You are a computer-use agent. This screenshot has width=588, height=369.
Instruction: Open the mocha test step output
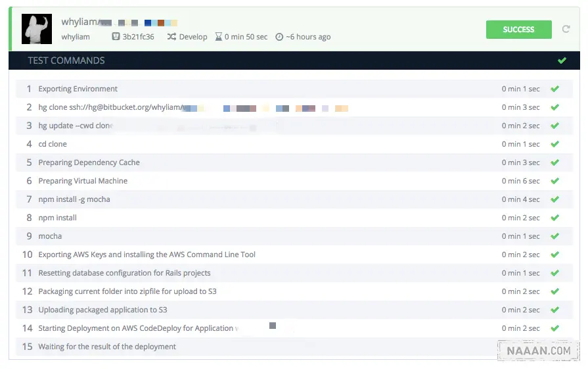tap(50, 236)
